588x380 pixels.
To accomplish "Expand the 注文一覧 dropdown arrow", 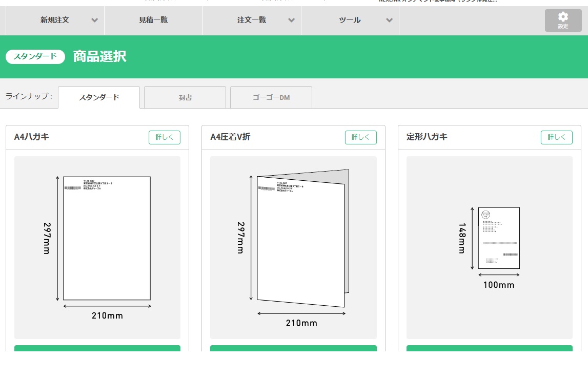I will [x=291, y=20].
